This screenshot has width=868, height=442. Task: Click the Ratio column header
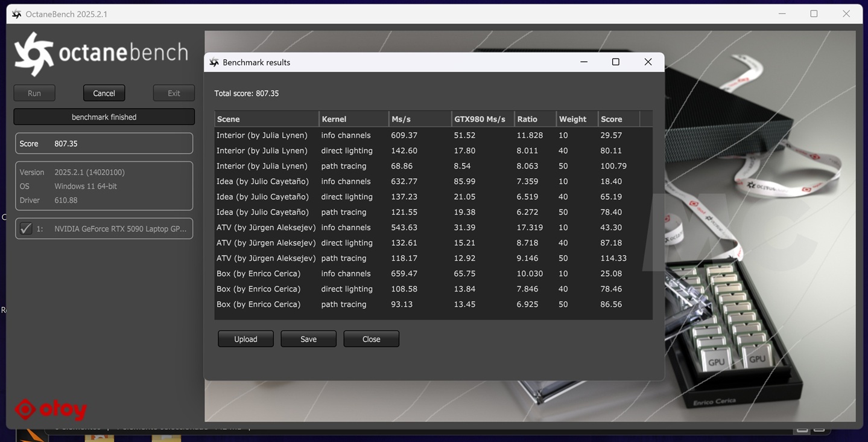tap(535, 119)
